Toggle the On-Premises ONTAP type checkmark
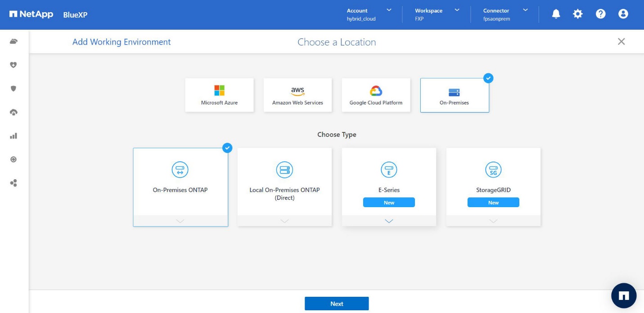 pos(228,148)
